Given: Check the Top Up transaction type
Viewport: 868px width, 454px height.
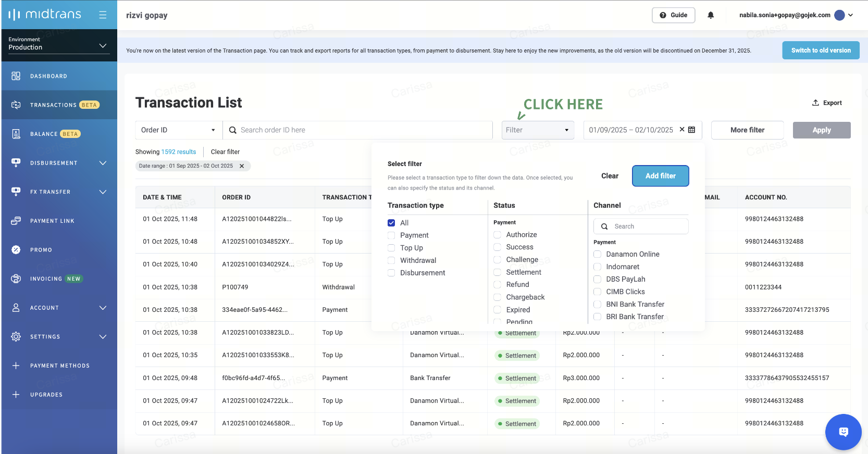Looking at the screenshot, I should click(x=391, y=248).
